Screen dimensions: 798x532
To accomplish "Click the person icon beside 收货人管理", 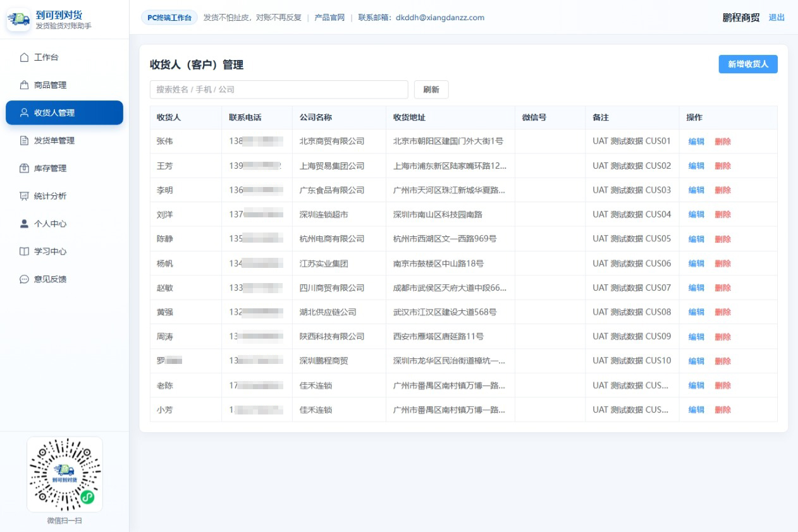I will [25, 113].
